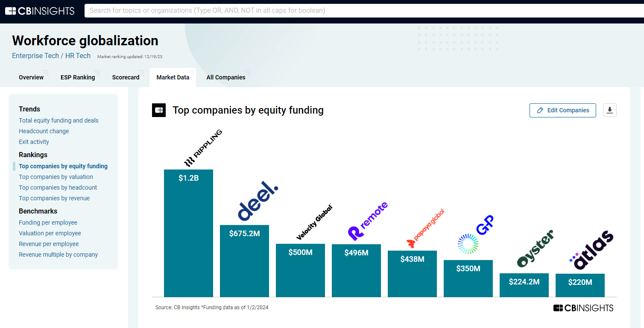Image resolution: width=644 pixels, height=328 pixels.
Task: Click the $496M remote bar
Action: [x=356, y=271]
